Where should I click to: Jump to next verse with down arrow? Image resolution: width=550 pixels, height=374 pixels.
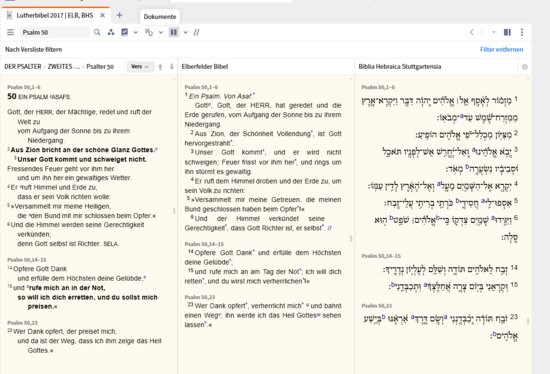coord(172,67)
